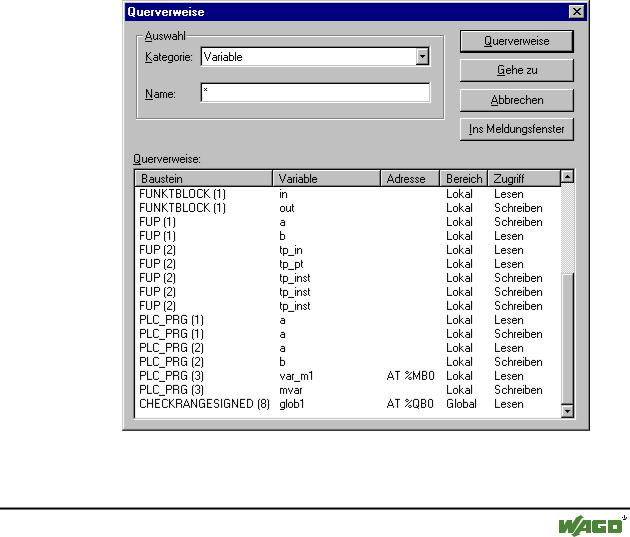The height and width of the screenshot is (537, 630).
Task: Sort by the Baustein column header
Action: [204, 179]
